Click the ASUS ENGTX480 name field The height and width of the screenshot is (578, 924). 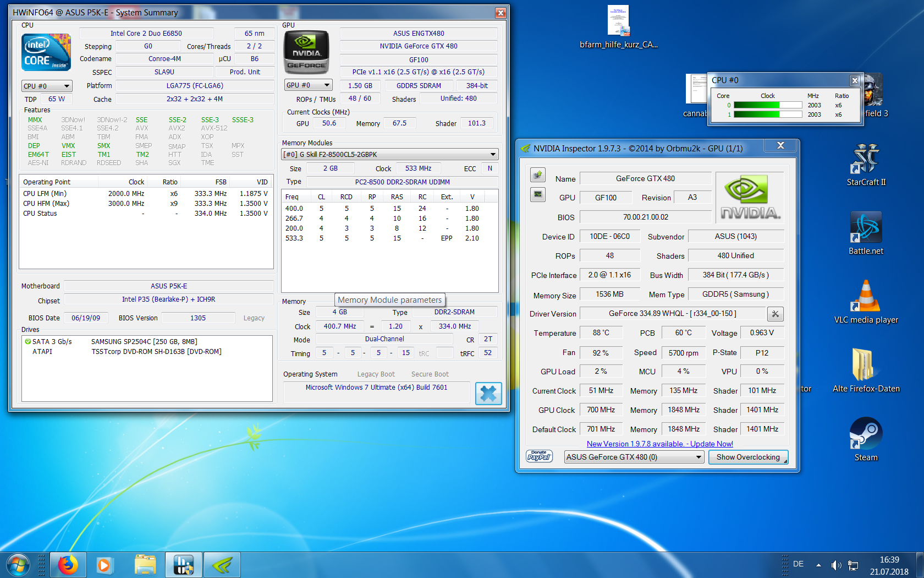[x=419, y=34]
